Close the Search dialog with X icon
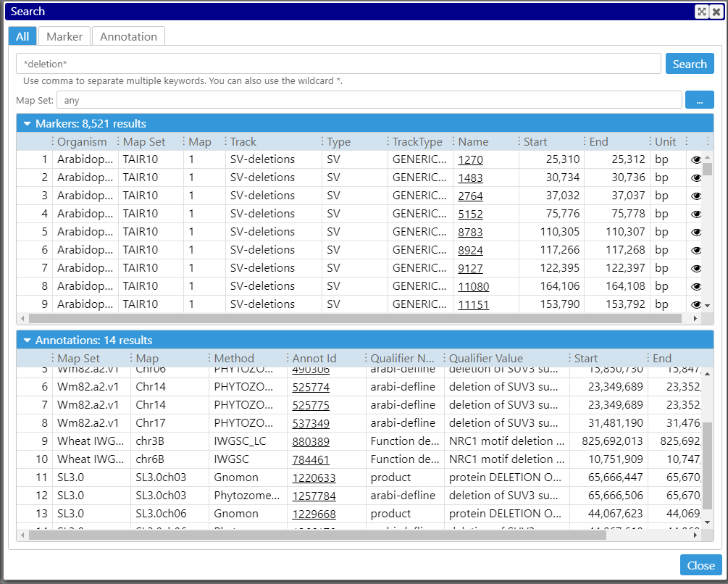The height and width of the screenshot is (584, 728). click(x=716, y=12)
